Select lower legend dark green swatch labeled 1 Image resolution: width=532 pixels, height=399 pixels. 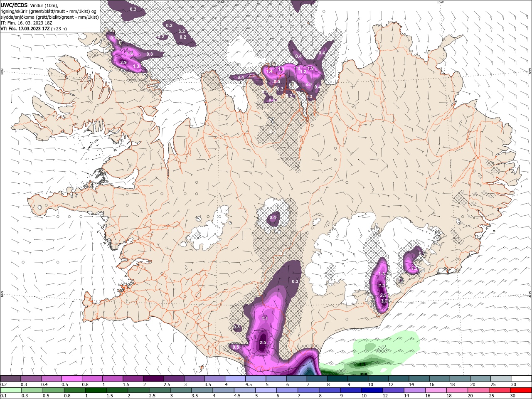tap(96, 390)
